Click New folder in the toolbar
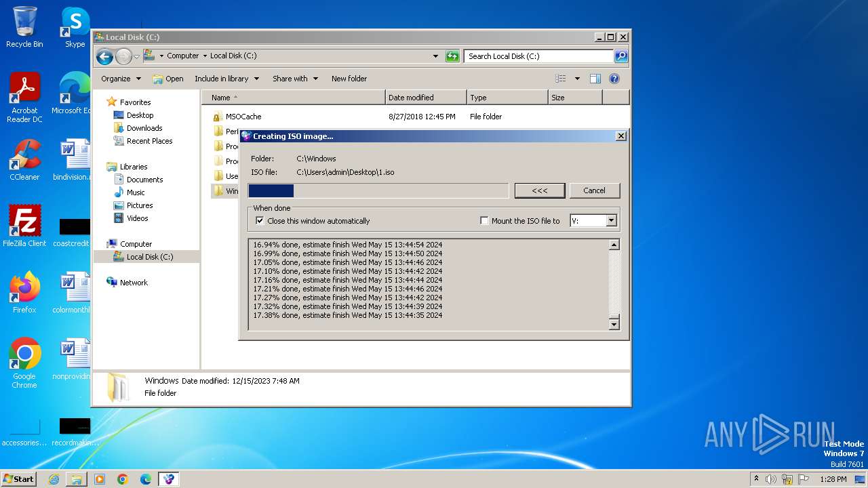This screenshot has height=488, width=868. [x=349, y=79]
